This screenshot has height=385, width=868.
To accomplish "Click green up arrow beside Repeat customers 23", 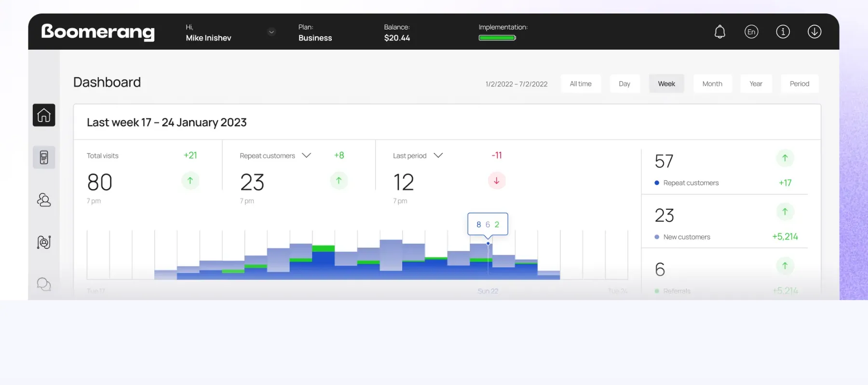I will 339,181.
